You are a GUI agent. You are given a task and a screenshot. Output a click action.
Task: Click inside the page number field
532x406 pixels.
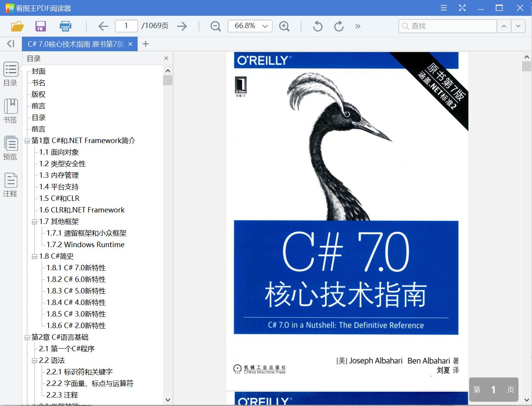pyautogui.click(x=126, y=26)
